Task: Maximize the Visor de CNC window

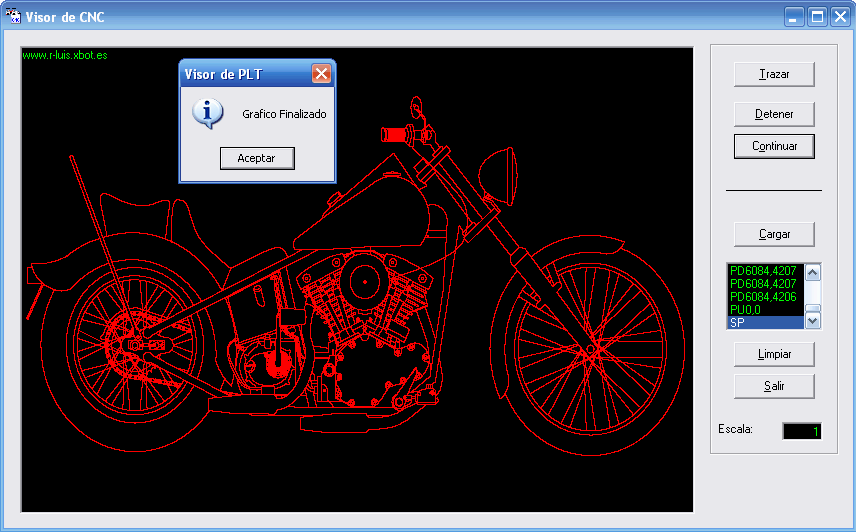Action: (817, 17)
